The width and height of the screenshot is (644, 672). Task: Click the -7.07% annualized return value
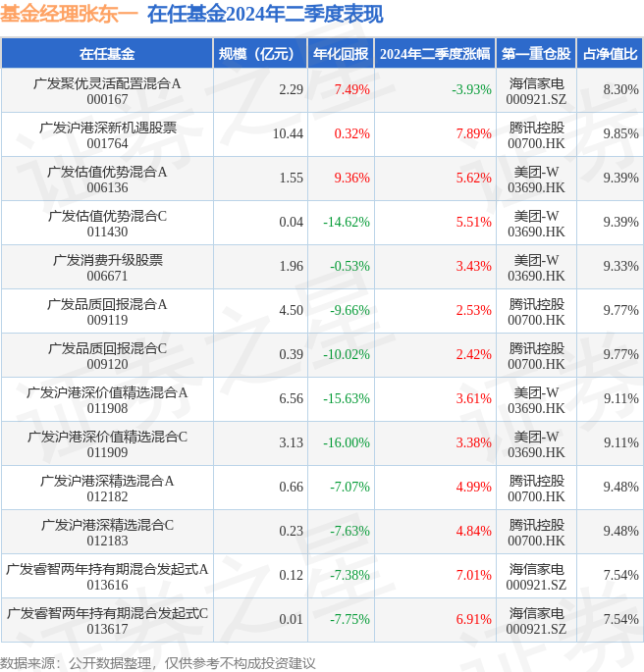pos(349,487)
